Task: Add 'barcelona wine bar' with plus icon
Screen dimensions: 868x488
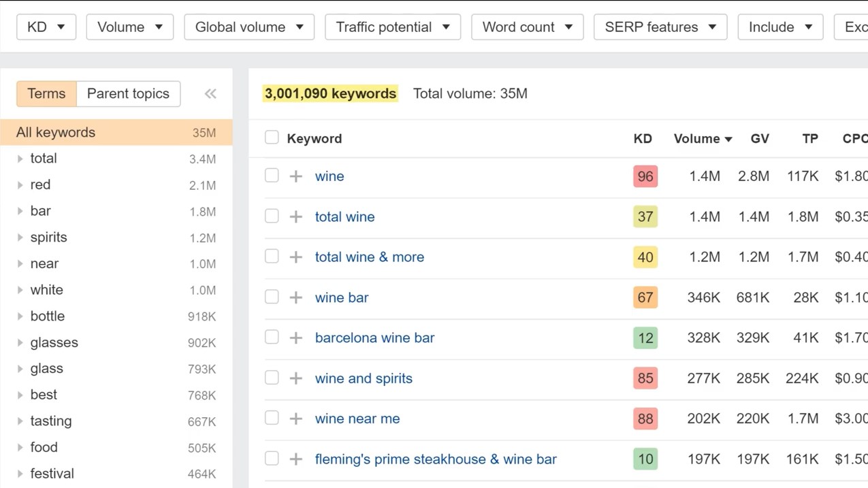Action: (x=295, y=338)
